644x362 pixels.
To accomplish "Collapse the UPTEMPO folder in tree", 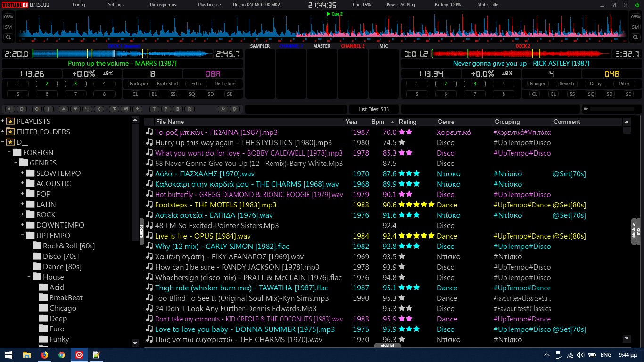I will (x=22, y=235).
